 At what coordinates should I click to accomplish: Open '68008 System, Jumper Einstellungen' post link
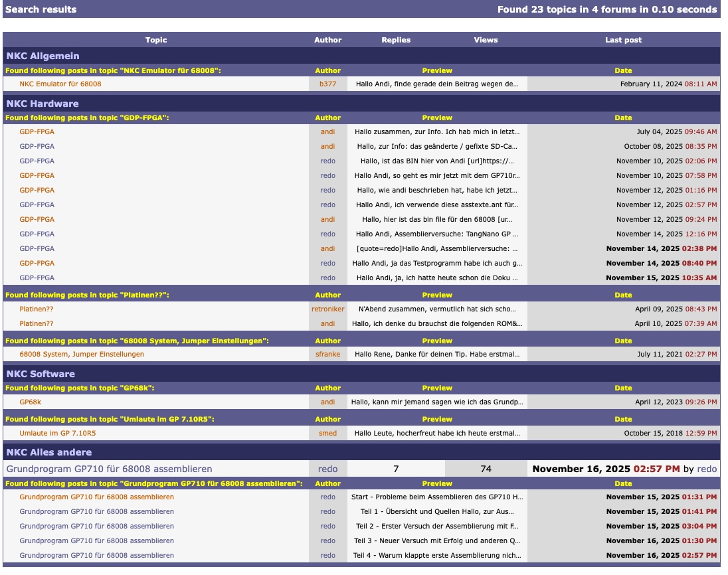pyautogui.click(x=82, y=355)
